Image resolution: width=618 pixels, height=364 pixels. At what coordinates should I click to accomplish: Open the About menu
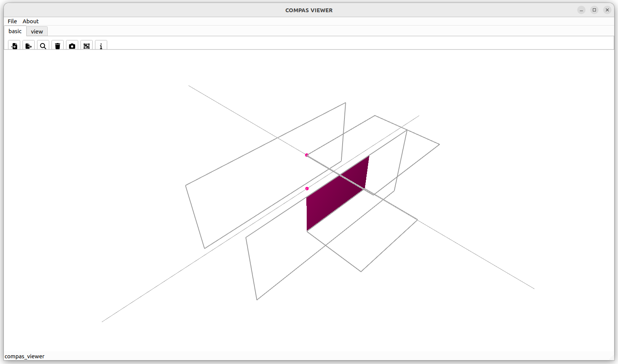coord(31,21)
